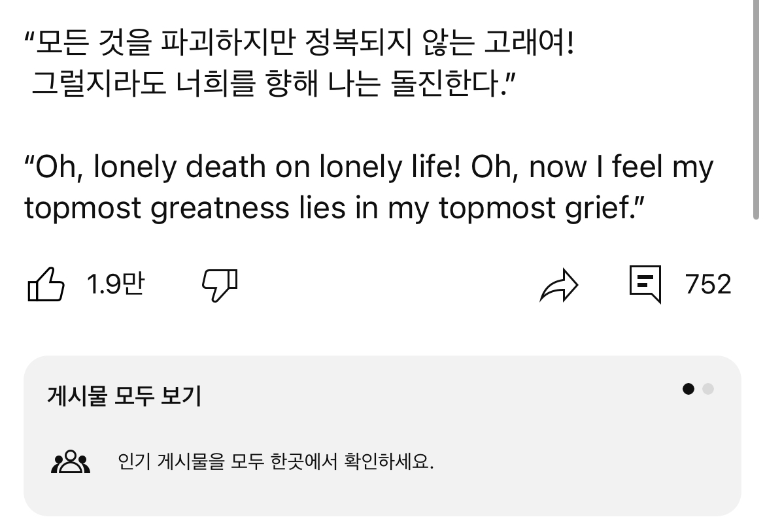Screen dimensions: 765x532
Task: Click the 752 comment count
Action: click(x=708, y=285)
